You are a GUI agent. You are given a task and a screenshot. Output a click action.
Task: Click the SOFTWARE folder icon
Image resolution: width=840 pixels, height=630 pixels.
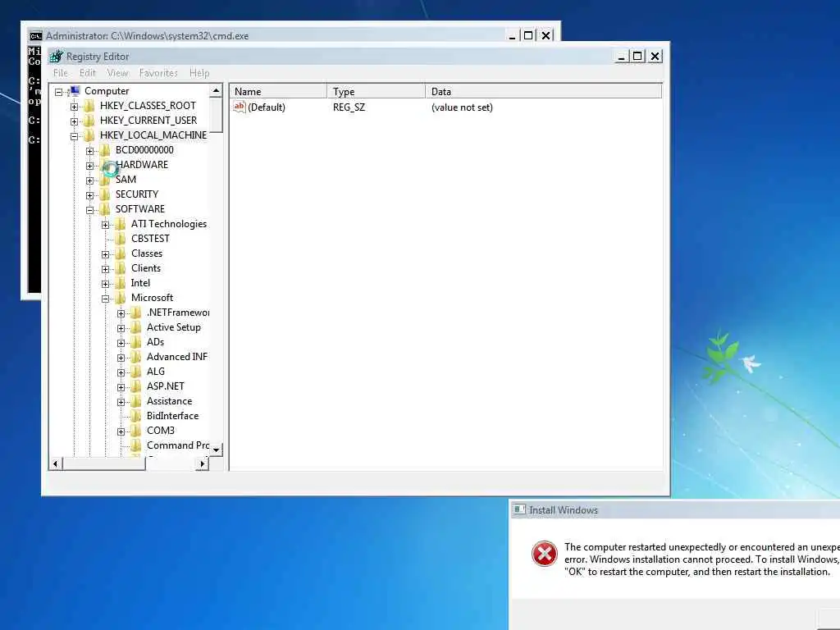tap(105, 209)
